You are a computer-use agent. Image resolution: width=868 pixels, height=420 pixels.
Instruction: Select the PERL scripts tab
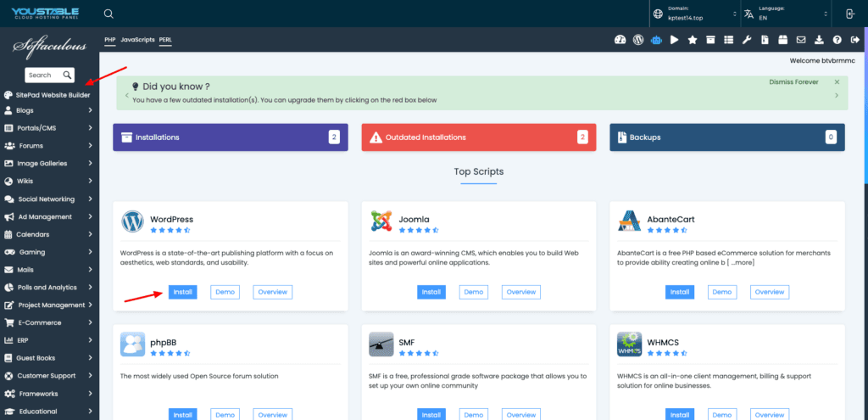165,40
